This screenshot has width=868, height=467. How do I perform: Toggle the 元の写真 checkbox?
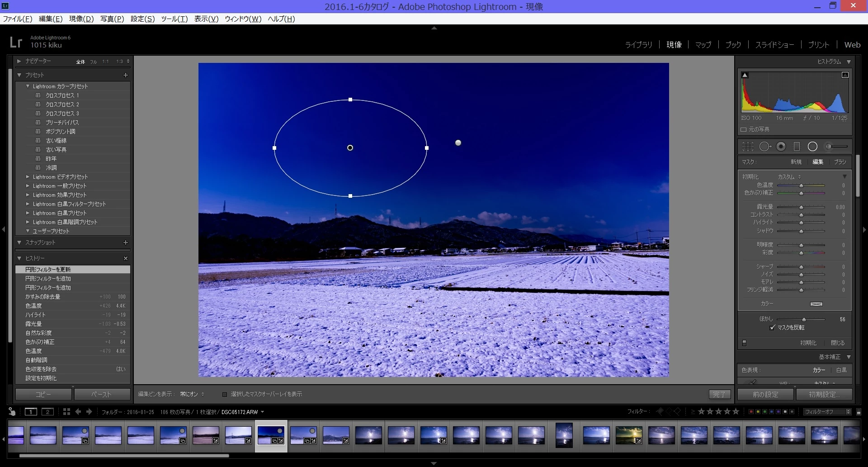[x=743, y=129]
